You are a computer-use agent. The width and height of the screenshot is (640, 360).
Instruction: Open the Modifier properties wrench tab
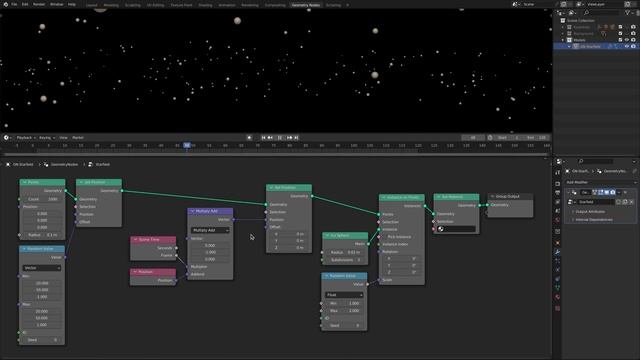[x=558, y=252]
